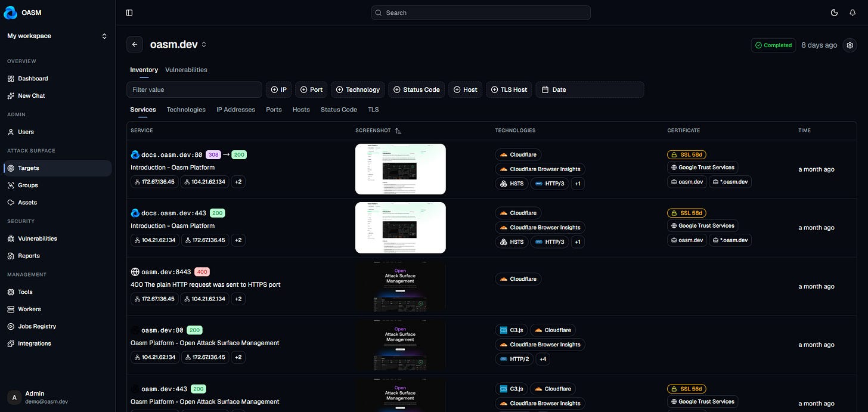Expand +2 IPs for docs.oasm.dev:80
This screenshot has width=868, height=412.
[238, 182]
